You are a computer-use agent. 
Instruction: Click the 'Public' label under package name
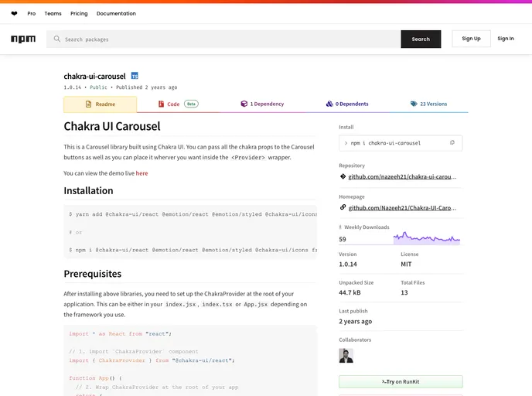98,87
